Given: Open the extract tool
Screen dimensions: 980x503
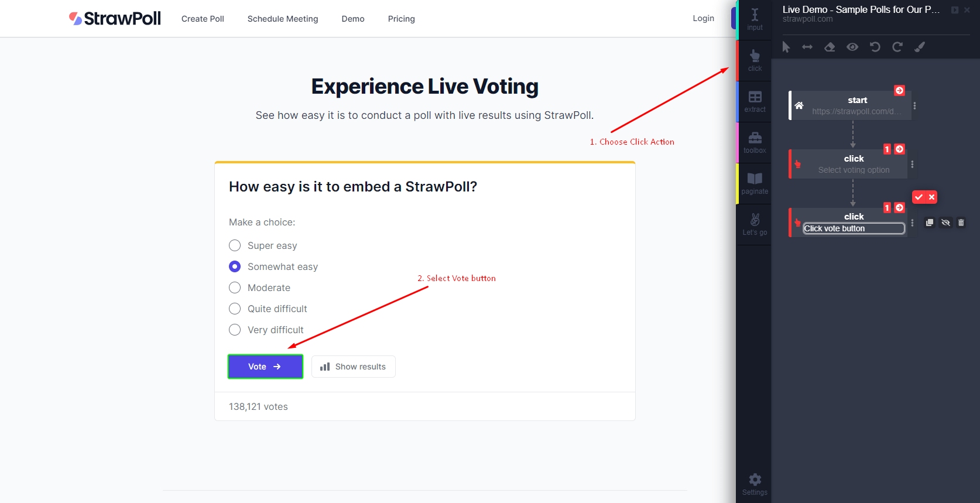Looking at the screenshot, I should coord(755,101).
